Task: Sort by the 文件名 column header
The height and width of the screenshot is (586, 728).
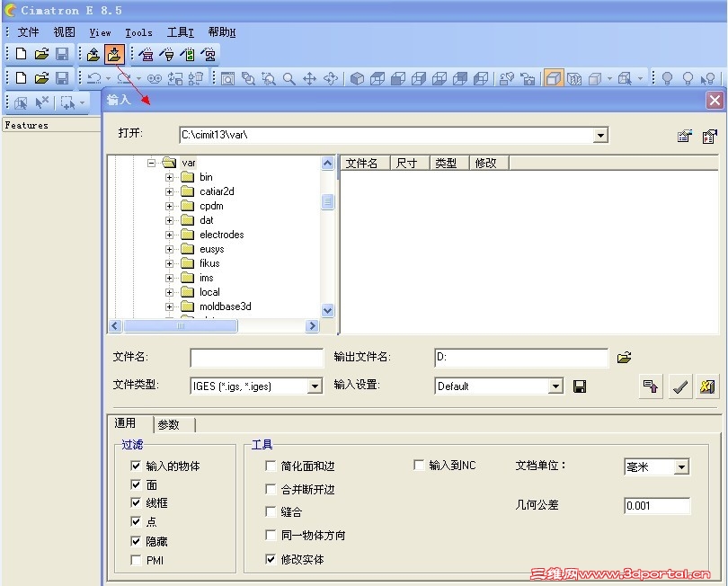Action: point(365,163)
